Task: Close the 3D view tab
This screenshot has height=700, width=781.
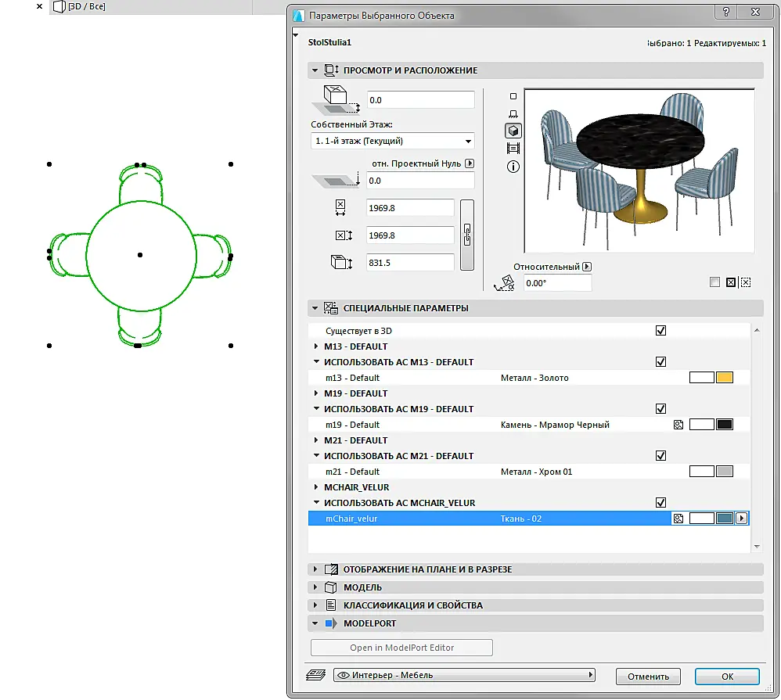Action: point(39,6)
